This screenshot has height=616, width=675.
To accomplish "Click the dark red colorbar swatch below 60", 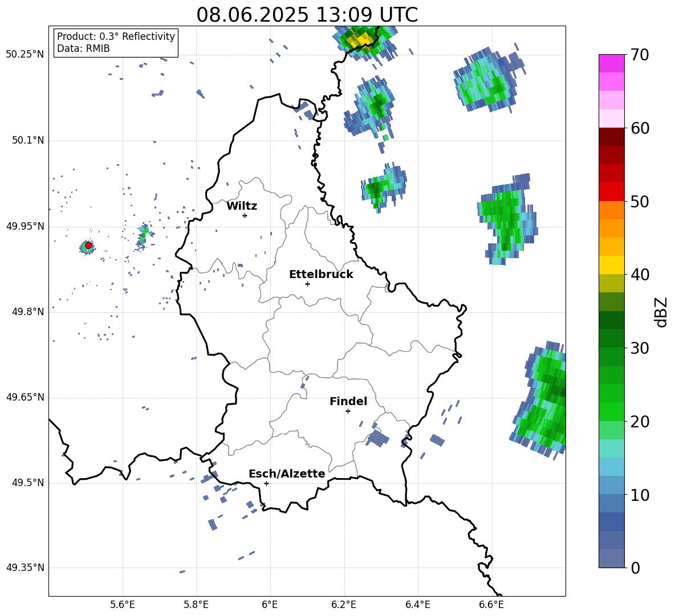I will click(611, 137).
